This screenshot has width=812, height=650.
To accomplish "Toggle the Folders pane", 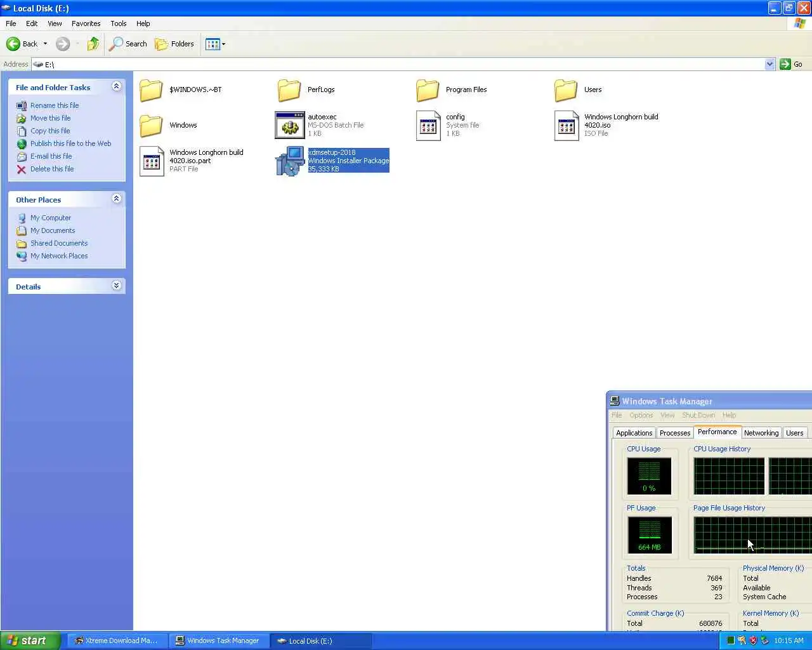I will [x=174, y=44].
